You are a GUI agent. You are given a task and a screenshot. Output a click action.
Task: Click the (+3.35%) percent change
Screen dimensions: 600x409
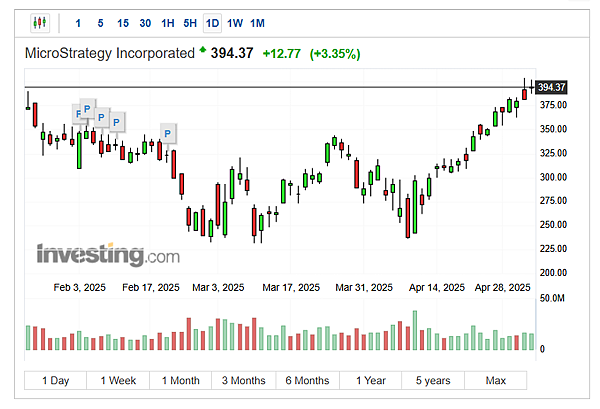click(335, 54)
